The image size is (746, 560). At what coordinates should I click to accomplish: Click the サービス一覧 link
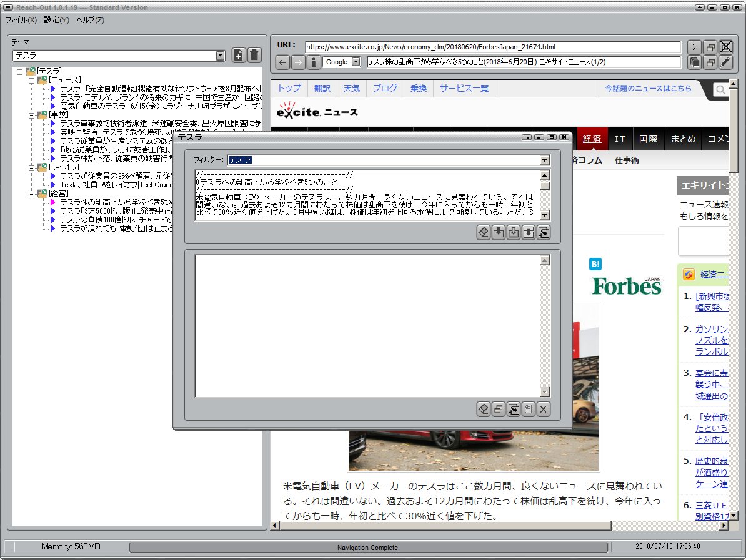coord(464,88)
